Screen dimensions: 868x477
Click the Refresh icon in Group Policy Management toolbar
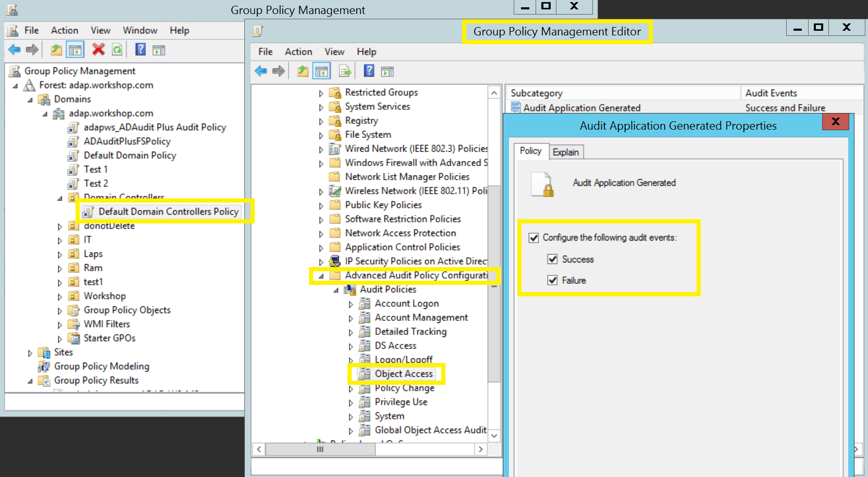(x=117, y=50)
